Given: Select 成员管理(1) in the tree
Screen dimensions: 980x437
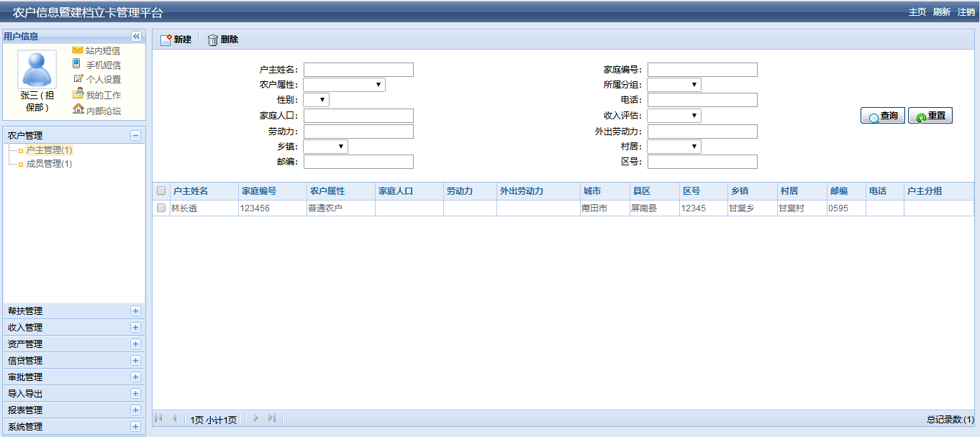Looking at the screenshot, I should [x=49, y=164].
